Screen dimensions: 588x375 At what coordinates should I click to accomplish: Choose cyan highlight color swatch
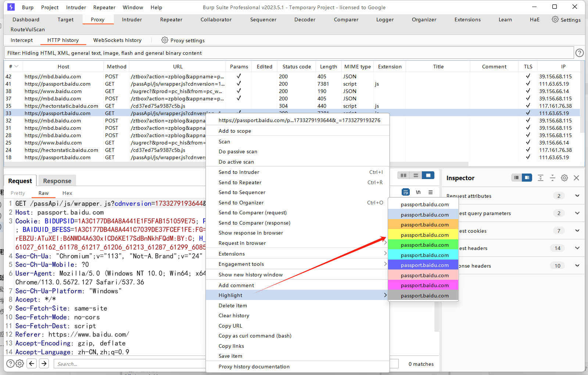(423, 255)
